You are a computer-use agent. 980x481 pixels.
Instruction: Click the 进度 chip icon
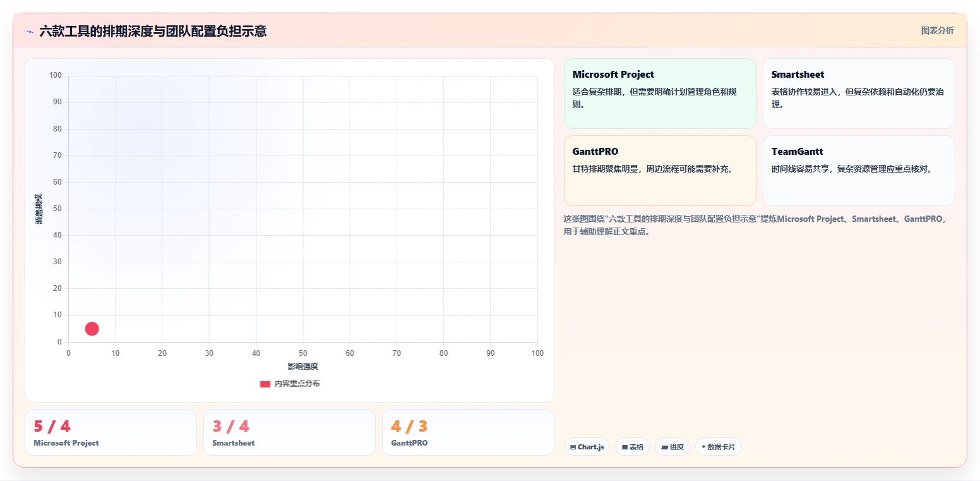pyautogui.click(x=664, y=447)
